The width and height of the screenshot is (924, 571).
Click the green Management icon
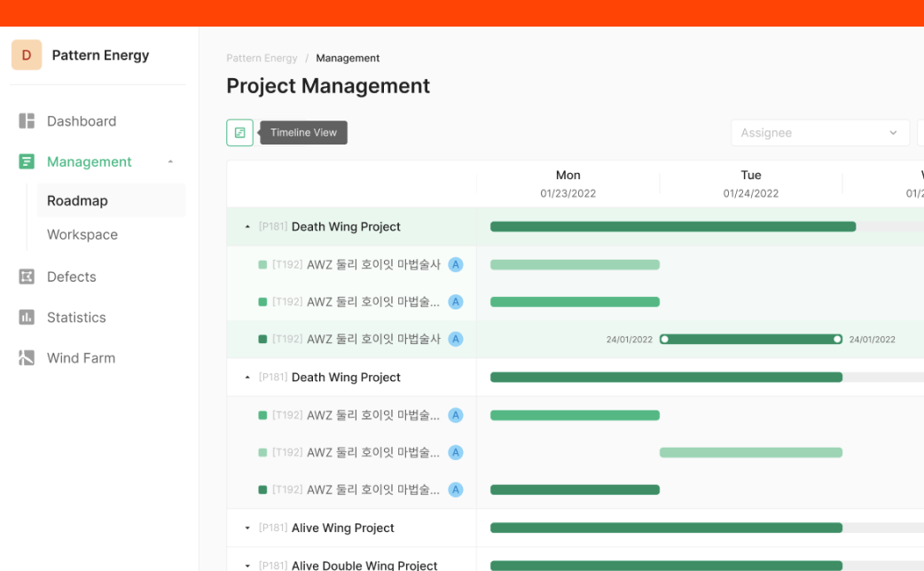(27, 162)
